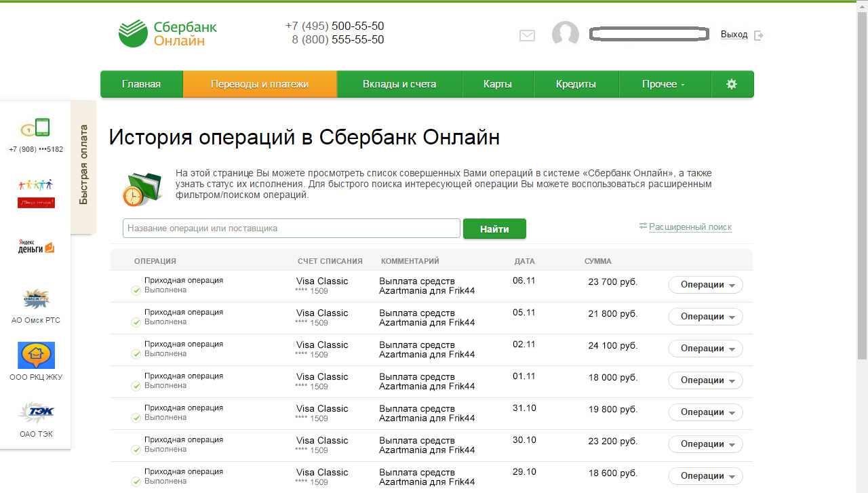Open the Расширенный поиск link
This screenshot has width=868, height=493.
tap(690, 227)
